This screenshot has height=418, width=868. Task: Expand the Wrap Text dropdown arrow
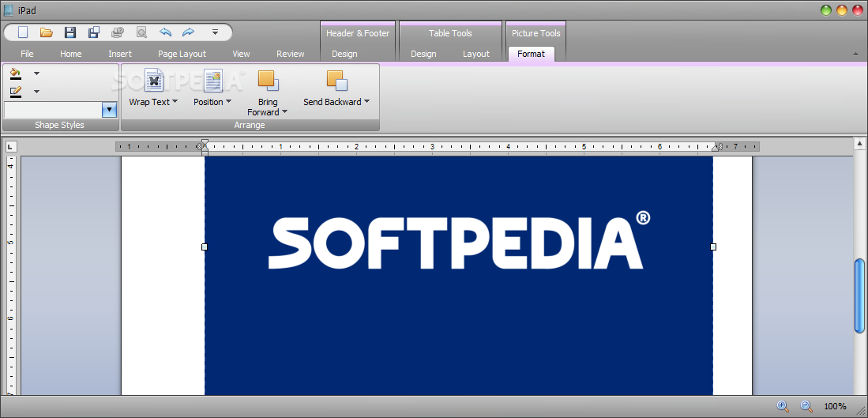tap(175, 101)
